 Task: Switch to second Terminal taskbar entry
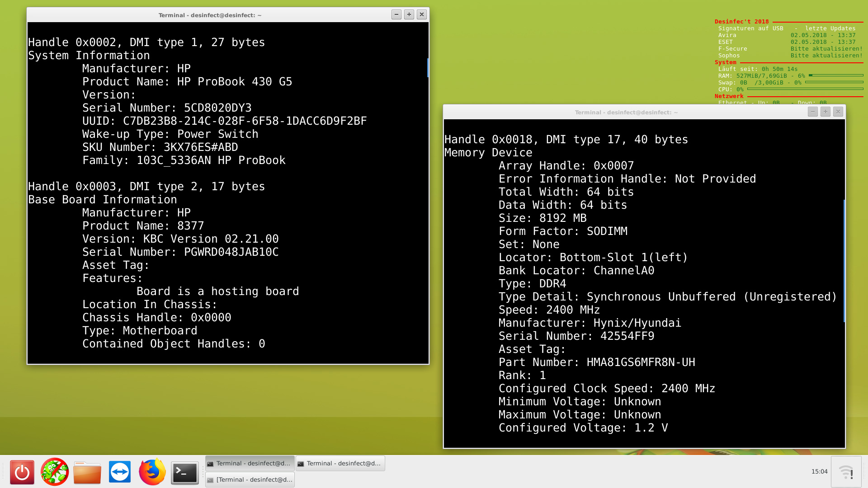[340, 463]
